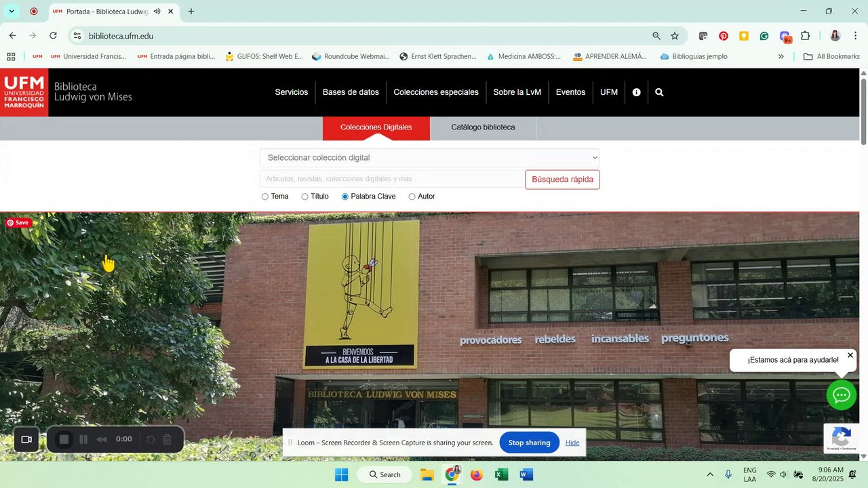Click the site search magnifier icon

tap(659, 92)
